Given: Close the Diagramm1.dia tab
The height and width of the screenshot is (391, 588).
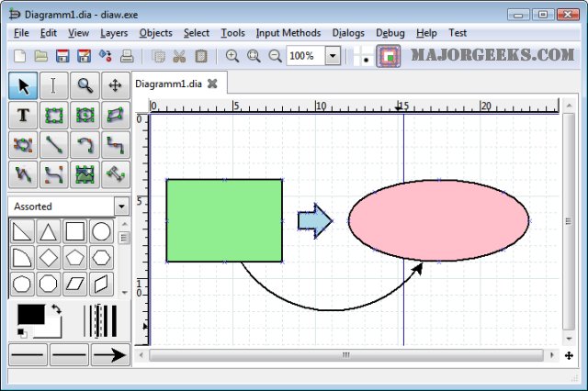Looking at the screenshot, I should coord(212,84).
